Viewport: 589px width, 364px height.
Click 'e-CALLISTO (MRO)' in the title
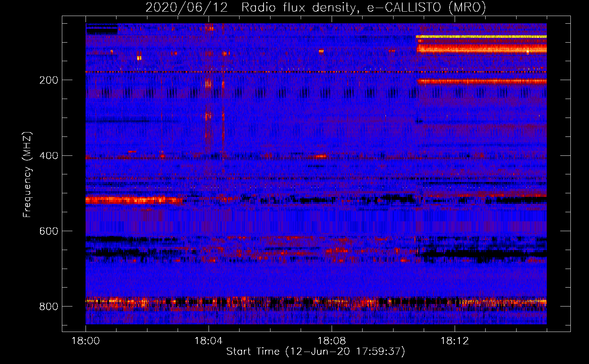pyautogui.click(x=426, y=8)
